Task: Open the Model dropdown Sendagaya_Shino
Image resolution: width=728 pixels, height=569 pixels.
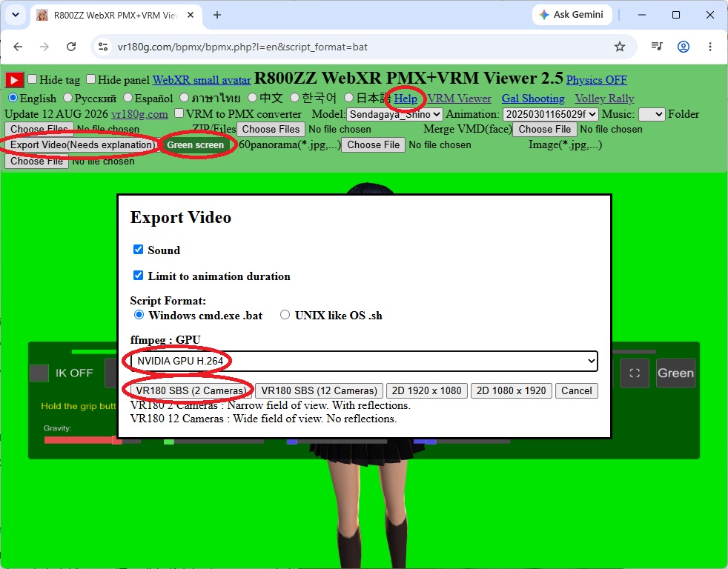Action: 394,114
